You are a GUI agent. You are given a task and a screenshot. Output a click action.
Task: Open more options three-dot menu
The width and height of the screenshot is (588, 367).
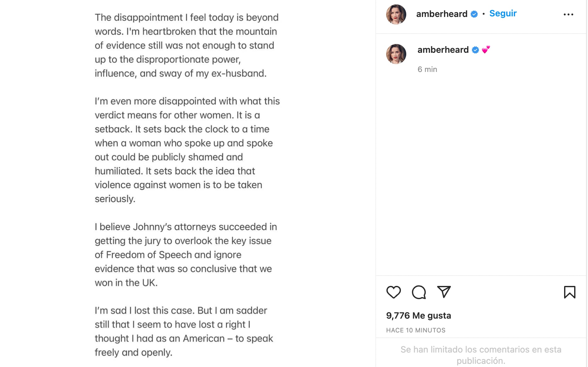(x=568, y=14)
